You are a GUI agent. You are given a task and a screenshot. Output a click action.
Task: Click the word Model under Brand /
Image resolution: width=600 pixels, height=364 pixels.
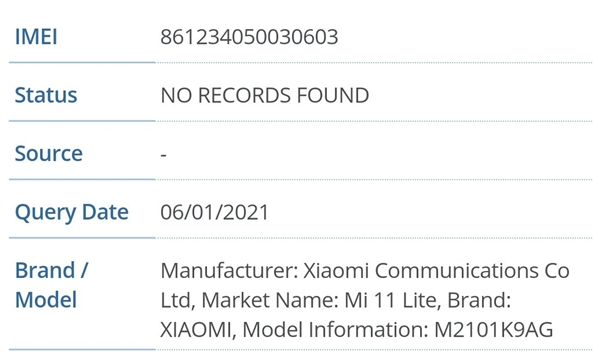46,300
